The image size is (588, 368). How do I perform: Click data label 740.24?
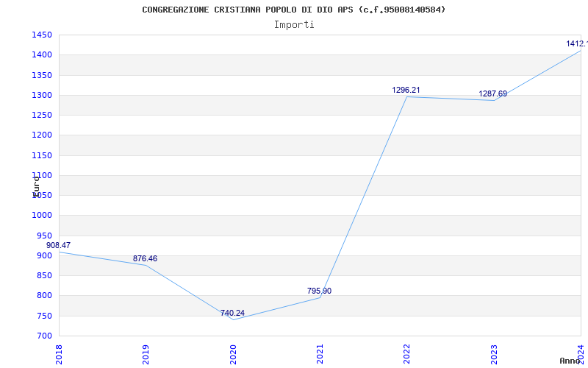coord(232,314)
